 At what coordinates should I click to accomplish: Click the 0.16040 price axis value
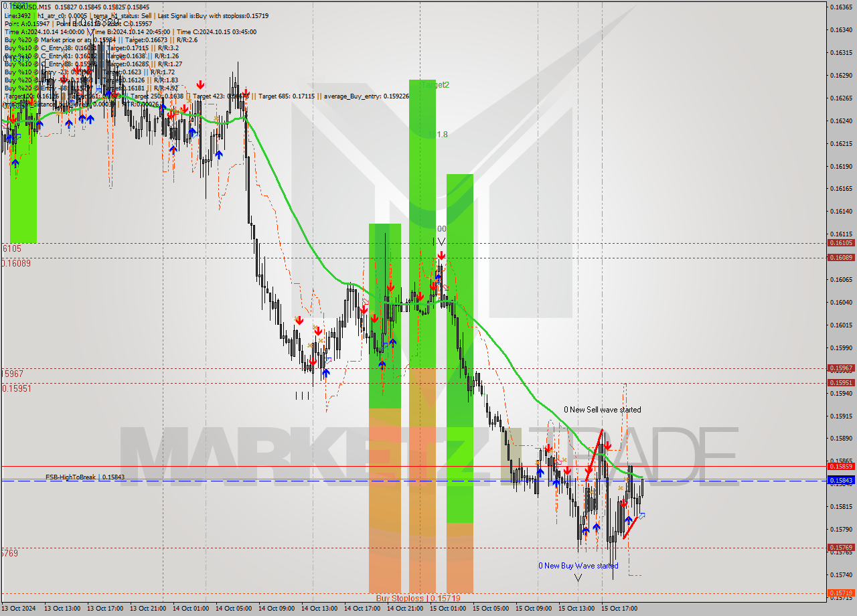tap(841, 302)
